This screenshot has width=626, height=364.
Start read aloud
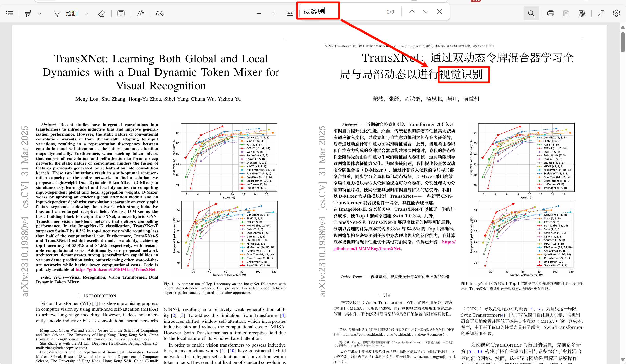tap(140, 13)
